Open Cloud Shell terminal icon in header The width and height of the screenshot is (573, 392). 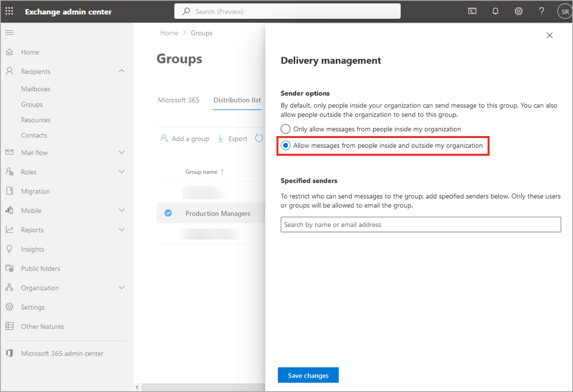pyautogui.click(x=472, y=11)
